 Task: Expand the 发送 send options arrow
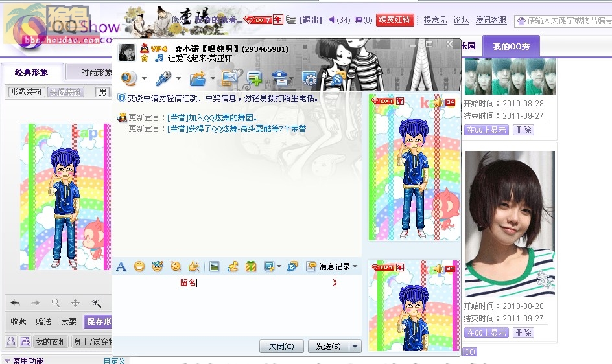(x=355, y=346)
